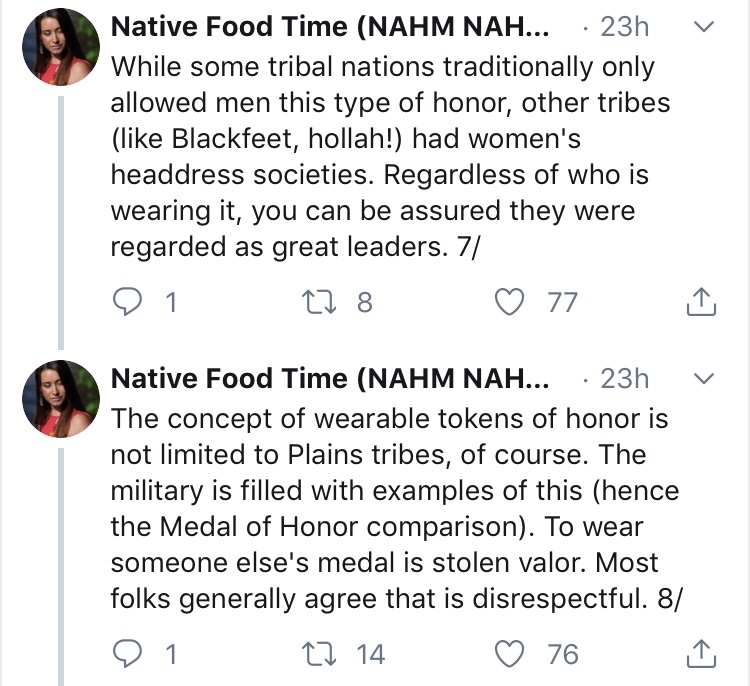The width and height of the screenshot is (750, 686).
Task: Share the Medal of Honor tweet
Action: click(x=702, y=654)
